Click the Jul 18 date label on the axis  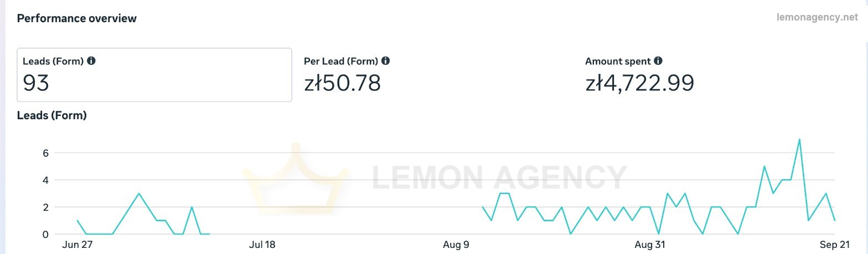click(262, 245)
